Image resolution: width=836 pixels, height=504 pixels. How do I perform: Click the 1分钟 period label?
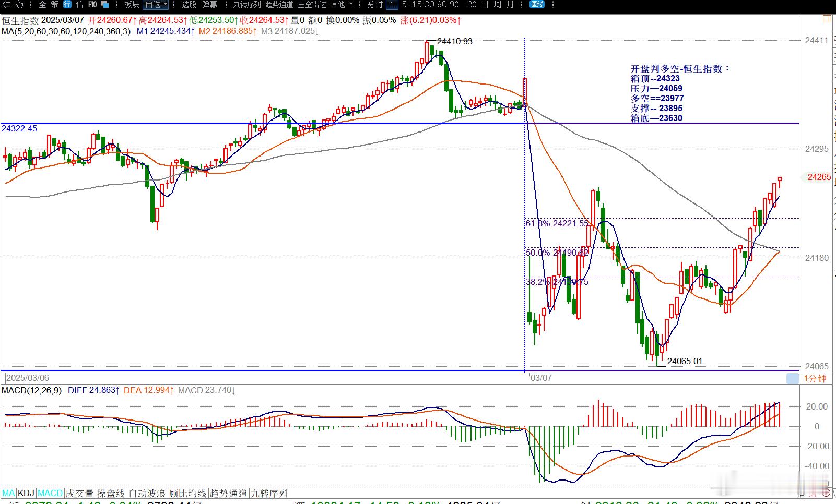click(815, 379)
